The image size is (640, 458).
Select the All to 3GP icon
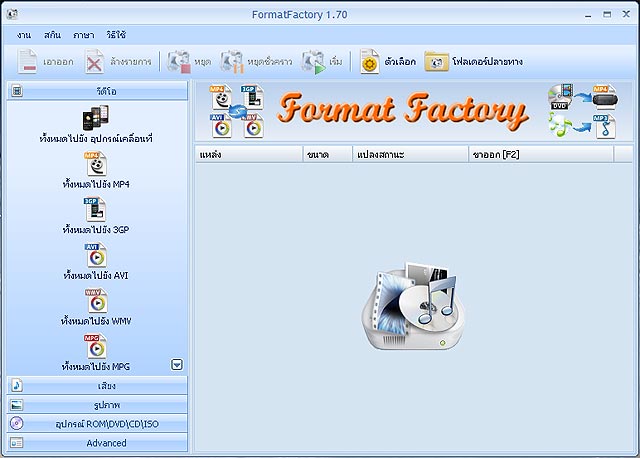click(x=95, y=209)
